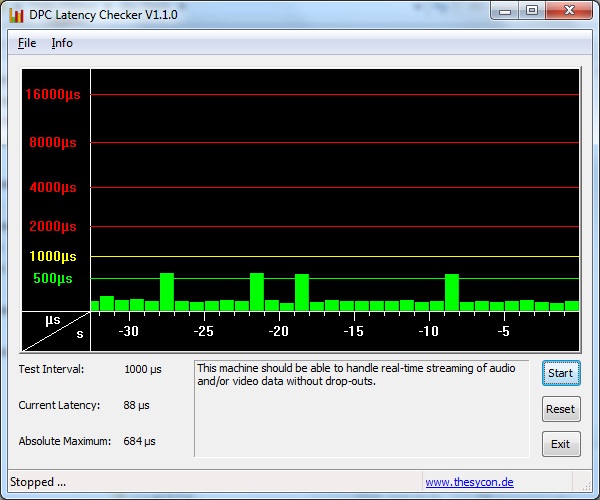Minimize the DPC Latency Checker window

[505, 11]
